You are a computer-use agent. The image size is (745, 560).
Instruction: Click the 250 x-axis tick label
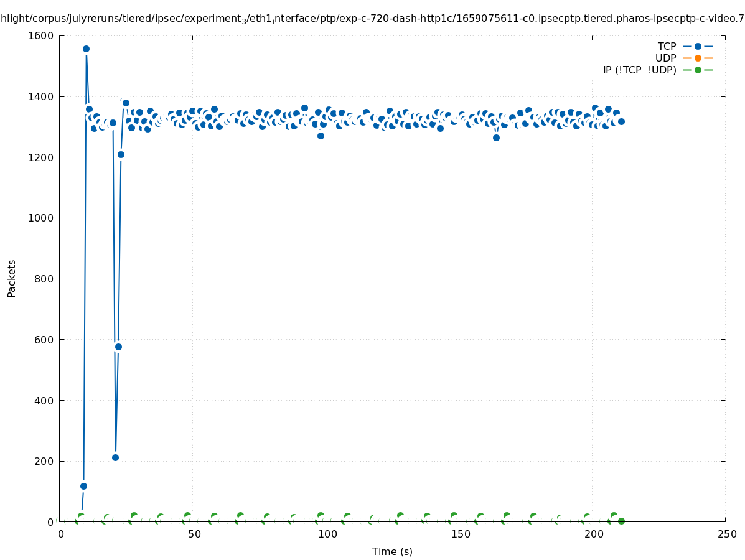pos(726,534)
